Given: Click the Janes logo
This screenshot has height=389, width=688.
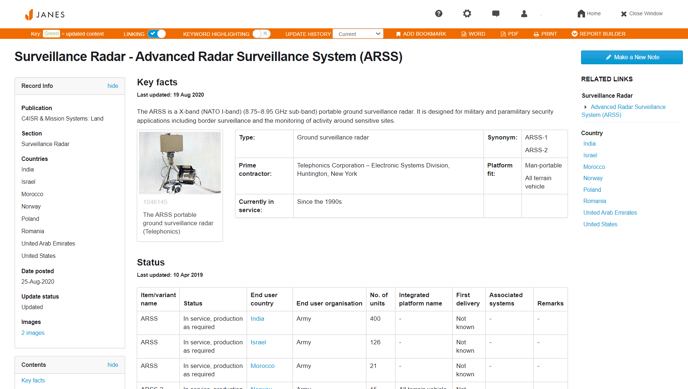Looking at the screenshot, I should point(45,14).
